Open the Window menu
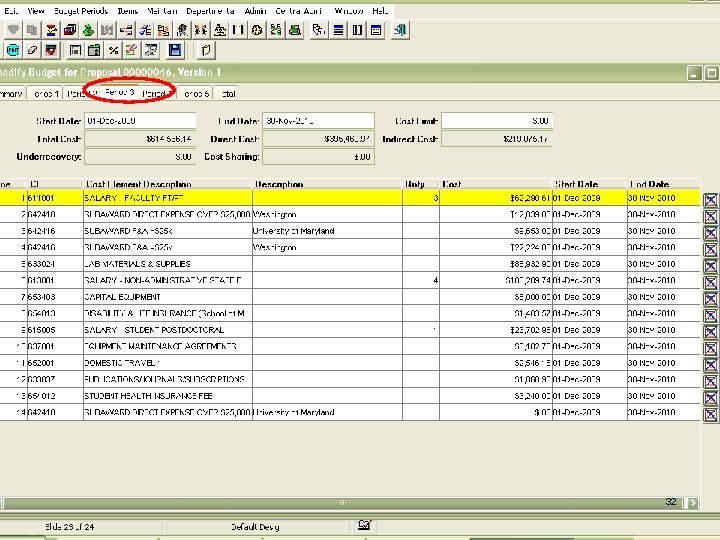This screenshot has width=720, height=540. pyautogui.click(x=349, y=11)
